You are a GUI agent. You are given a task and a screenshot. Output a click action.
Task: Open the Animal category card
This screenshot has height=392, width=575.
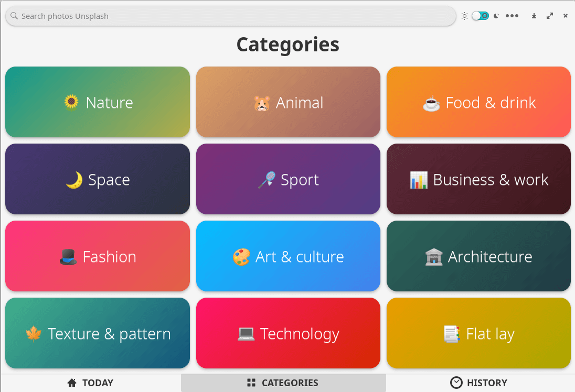288,102
